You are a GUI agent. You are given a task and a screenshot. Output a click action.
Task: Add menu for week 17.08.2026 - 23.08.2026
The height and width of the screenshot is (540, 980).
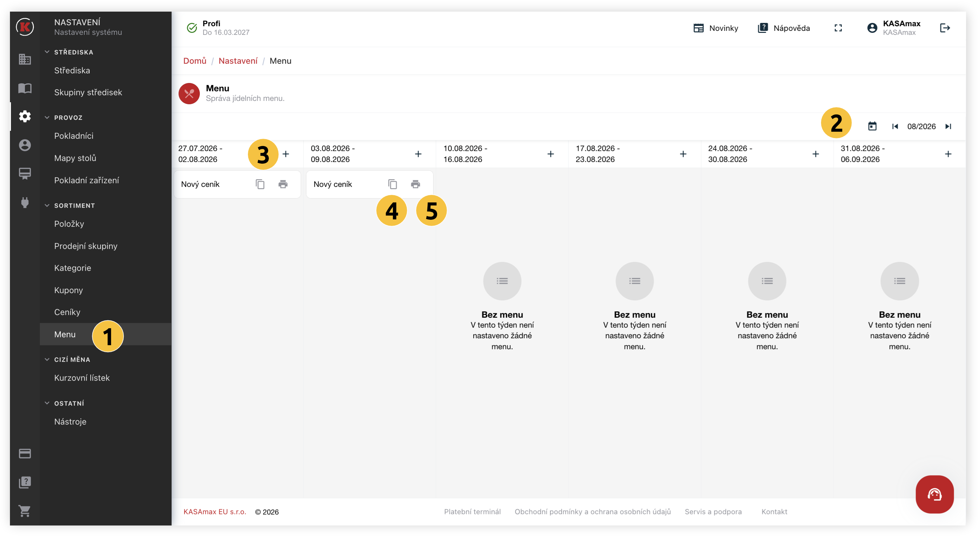click(x=683, y=154)
